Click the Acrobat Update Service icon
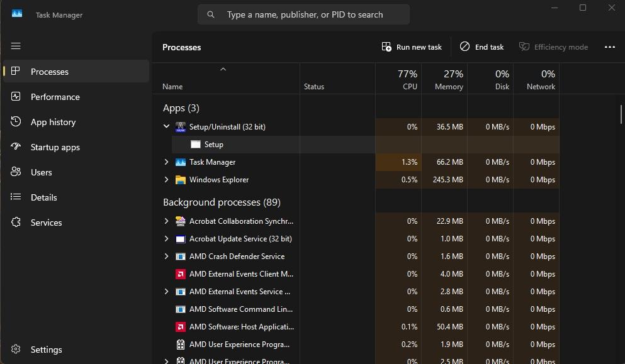625x364 pixels. coord(181,239)
